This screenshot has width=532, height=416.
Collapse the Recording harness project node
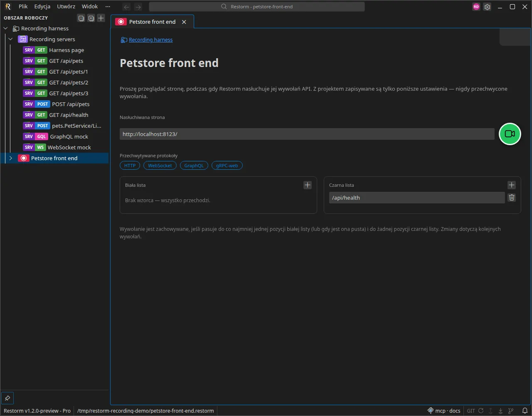[x=6, y=28]
